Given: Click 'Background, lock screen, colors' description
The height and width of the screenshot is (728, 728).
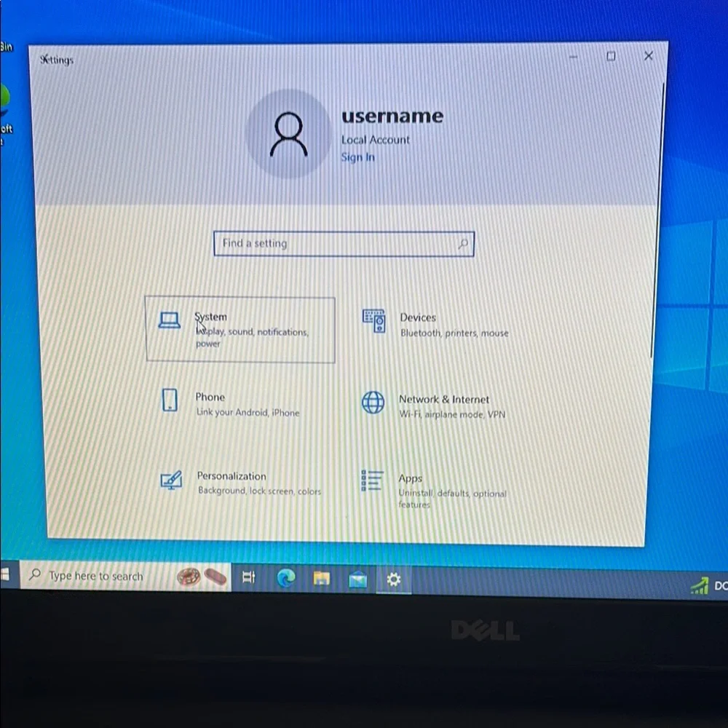Looking at the screenshot, I should pos(259,491).
